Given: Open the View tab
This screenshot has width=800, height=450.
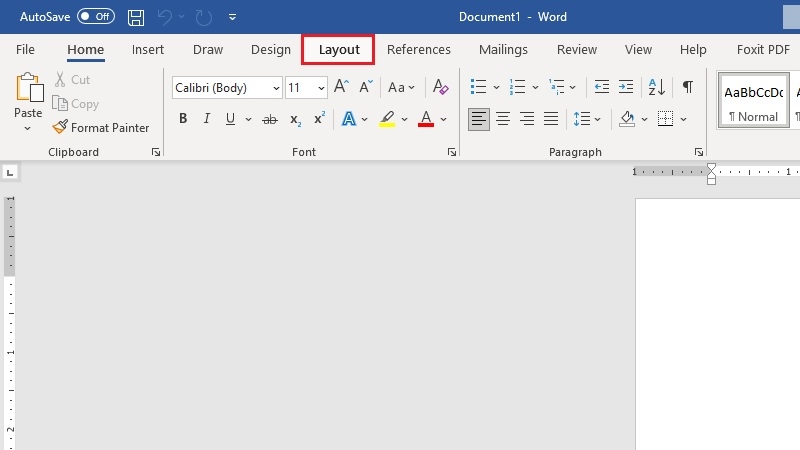Looking at the screenshot, I should tap(638, 49).
